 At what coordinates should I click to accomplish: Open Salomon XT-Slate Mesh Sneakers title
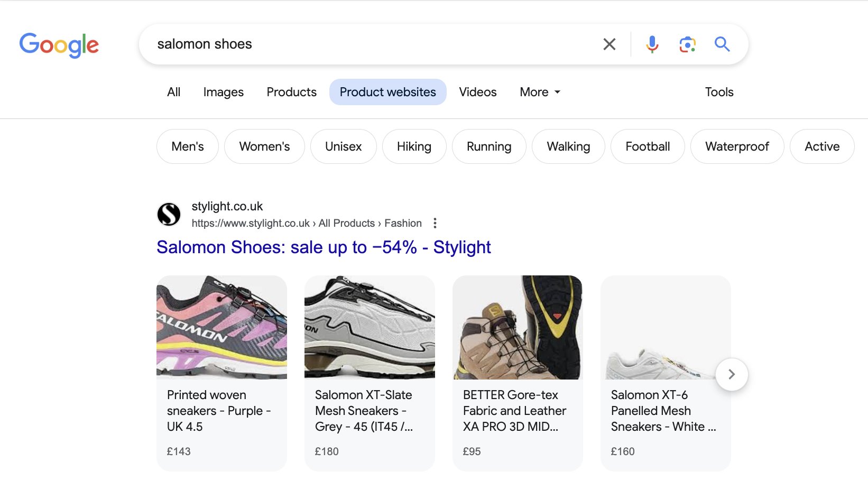(364, 411)
